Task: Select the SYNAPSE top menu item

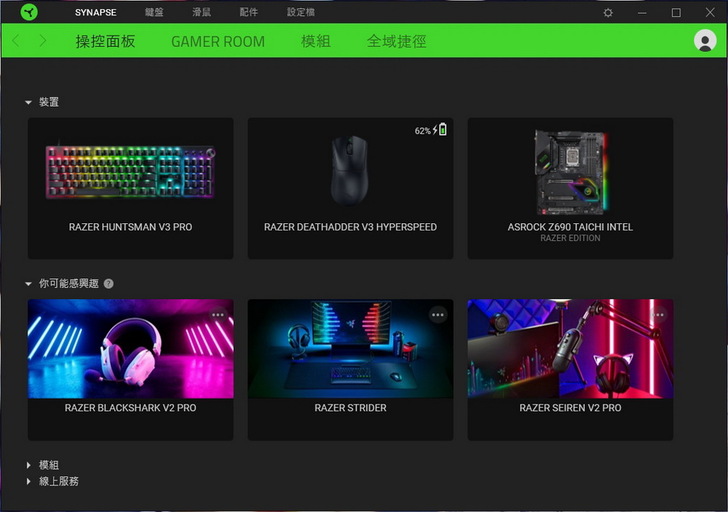Action: tap(96, 13)
